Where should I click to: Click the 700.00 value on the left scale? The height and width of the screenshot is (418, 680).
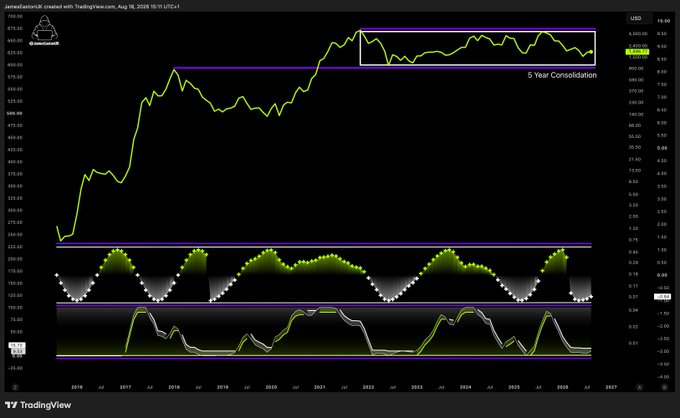point(15,16)
